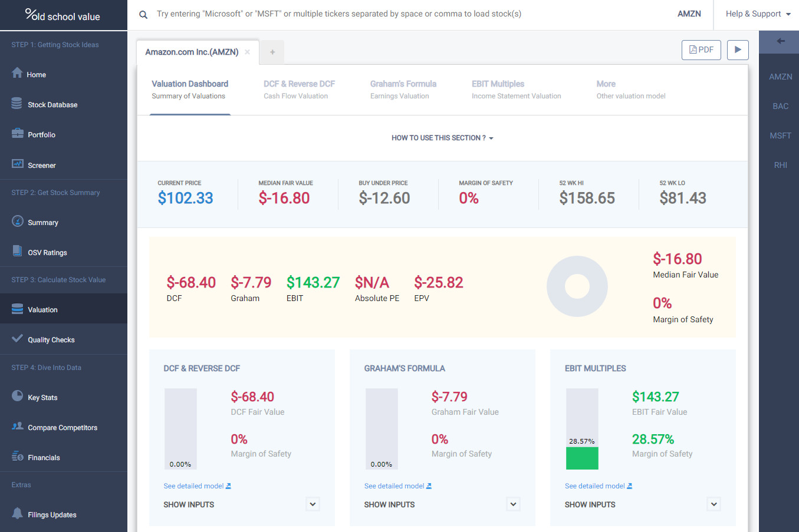This screenshot has width=799, height=532.
Task: Click the $102.33 current price
Action: (185, 198)
